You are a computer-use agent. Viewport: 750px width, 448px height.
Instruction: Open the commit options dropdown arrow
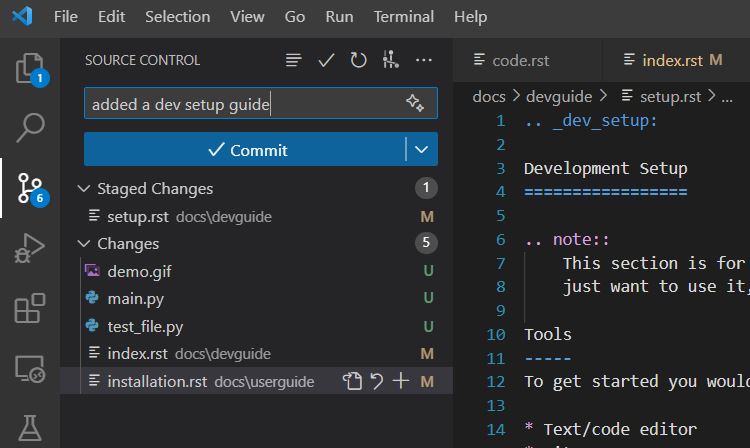coord(422,150)
